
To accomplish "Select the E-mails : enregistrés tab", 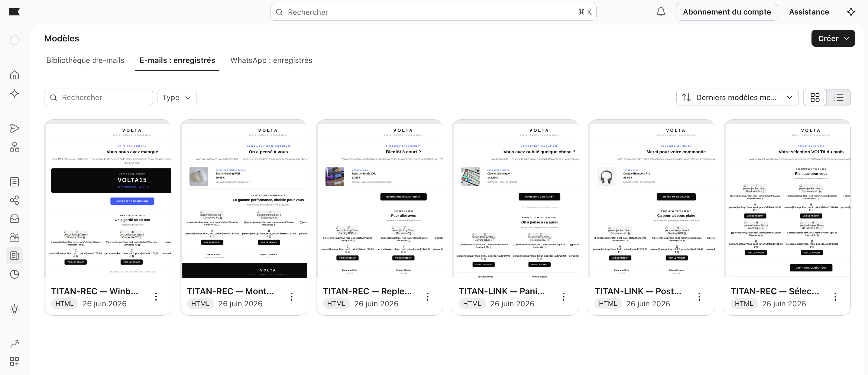I will [x=177, y=60].
